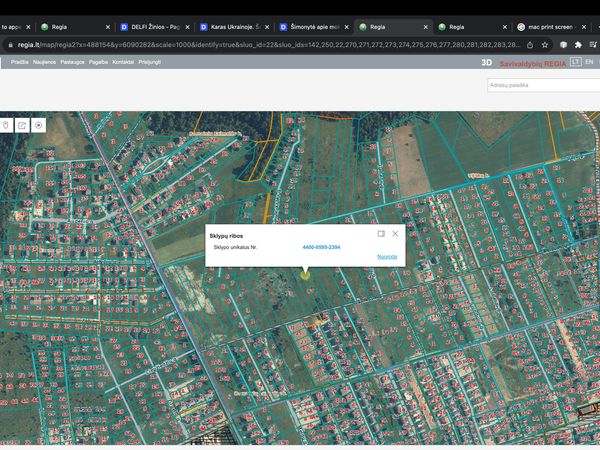Open the puzzle-piece Extensions menu

578,45
